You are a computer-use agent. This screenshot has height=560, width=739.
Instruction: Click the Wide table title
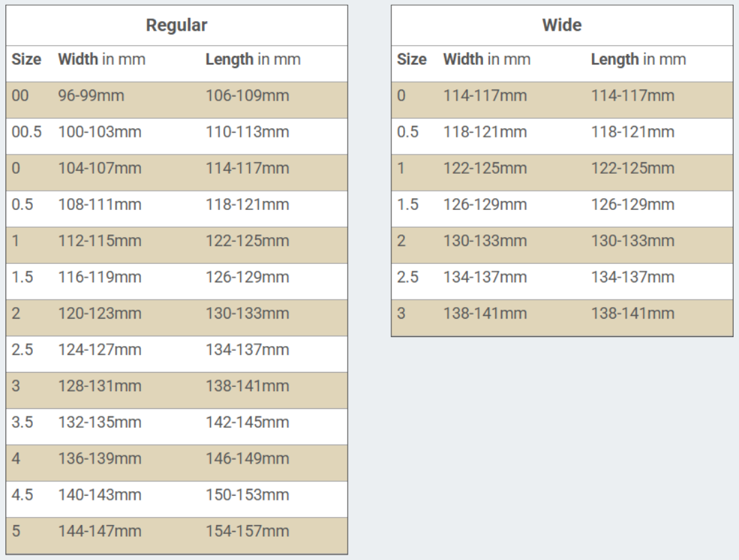[562, 26]
